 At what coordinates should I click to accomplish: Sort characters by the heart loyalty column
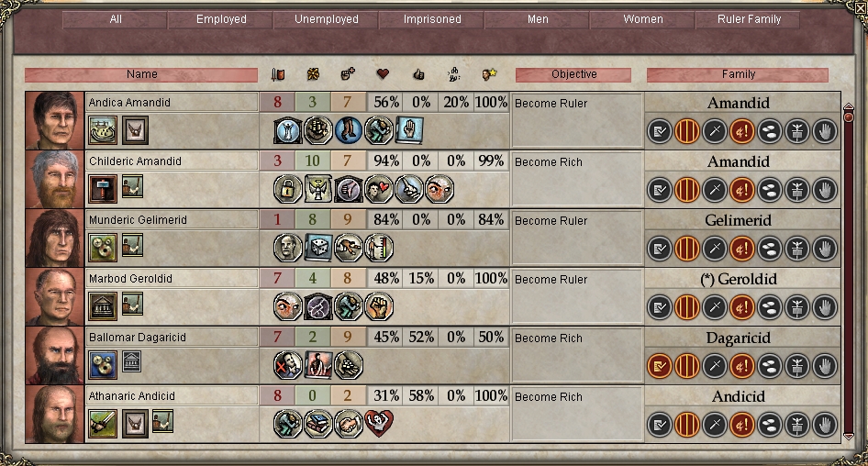(x=383, y=75)
